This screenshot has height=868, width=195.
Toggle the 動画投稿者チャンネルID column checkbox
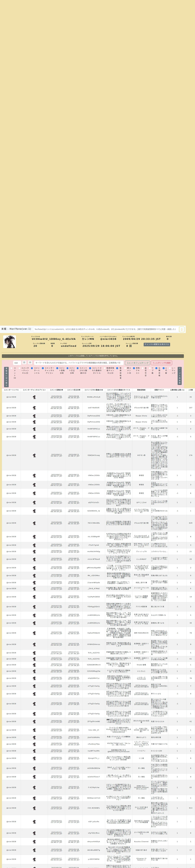pos(105,368)
